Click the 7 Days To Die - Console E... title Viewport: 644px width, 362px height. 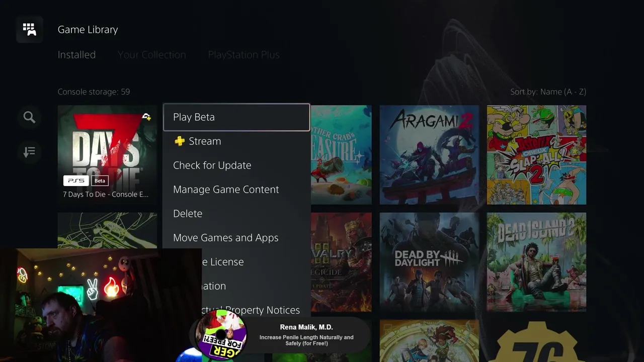pos(106,194)
